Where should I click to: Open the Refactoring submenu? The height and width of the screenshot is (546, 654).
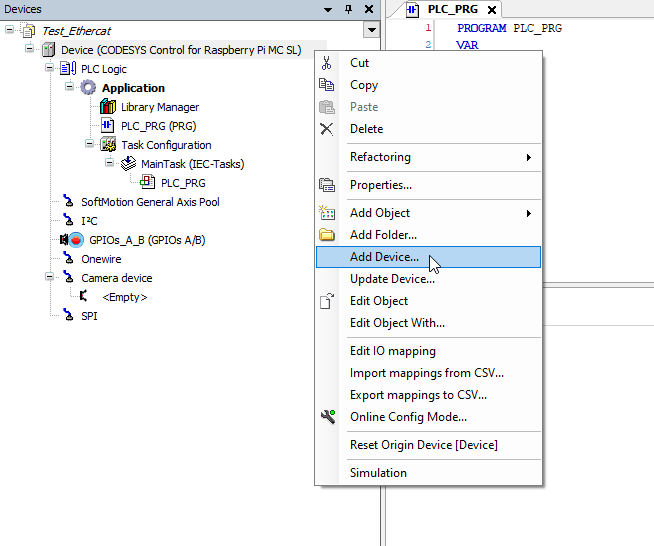click(x=428, y=157)
